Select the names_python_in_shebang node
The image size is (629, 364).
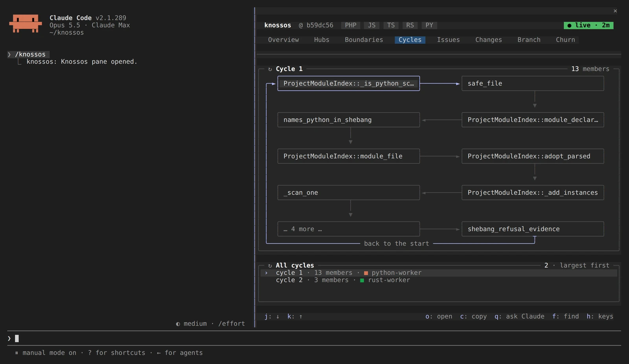[x=349, y=120]
